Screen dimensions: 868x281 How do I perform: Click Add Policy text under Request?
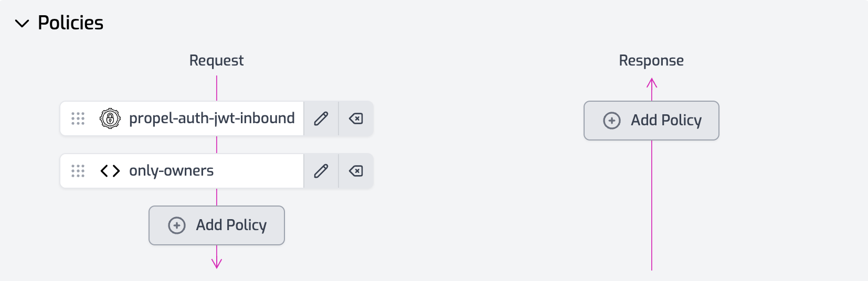tap(231, 225)
